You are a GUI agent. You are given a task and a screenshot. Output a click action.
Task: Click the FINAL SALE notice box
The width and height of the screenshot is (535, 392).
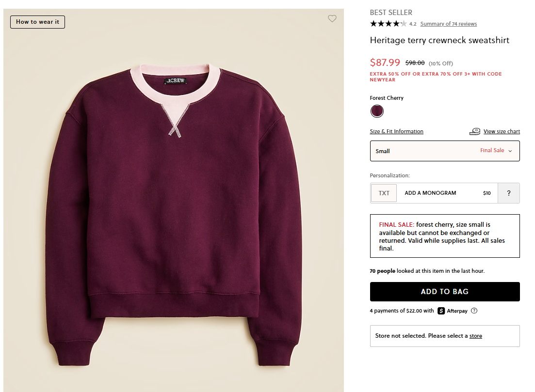click(444, 236)
